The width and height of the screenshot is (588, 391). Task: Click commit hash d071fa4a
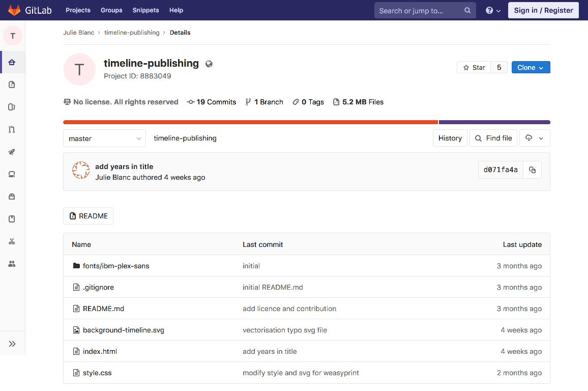click(501, 170)
